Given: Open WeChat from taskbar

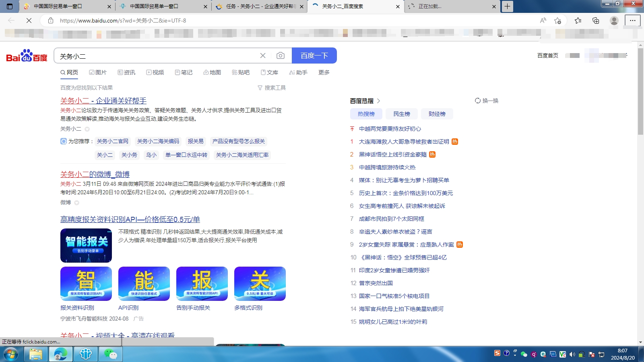Looking at the screenshot, I should [x=111, y=354].
